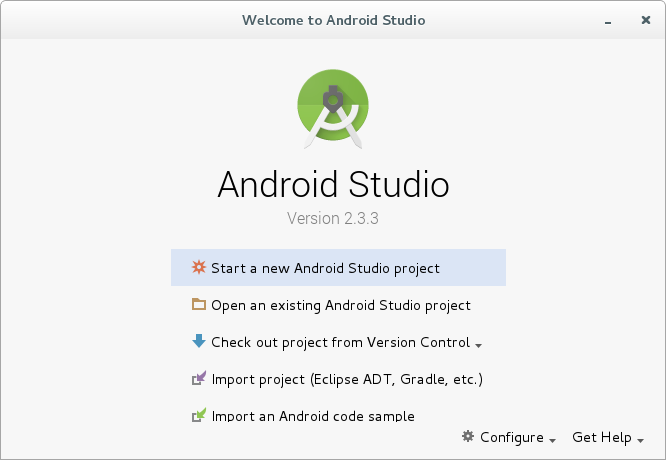666x460 pixels.
Task: Click the Android Studio heading text
Action: [333, 184]
